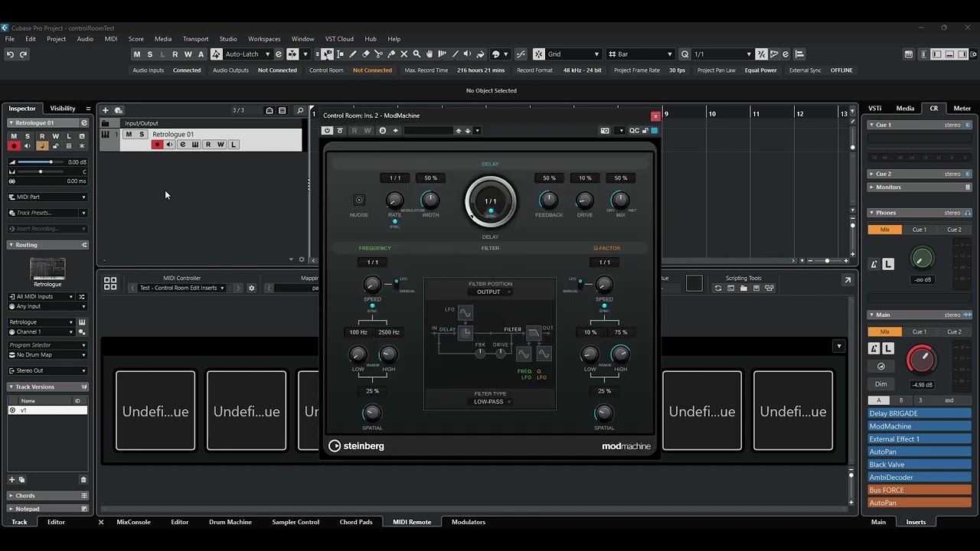Screen dimensions: 980x551
Task: Click the Nudge button in ModMachine
Action: [359, 201]
